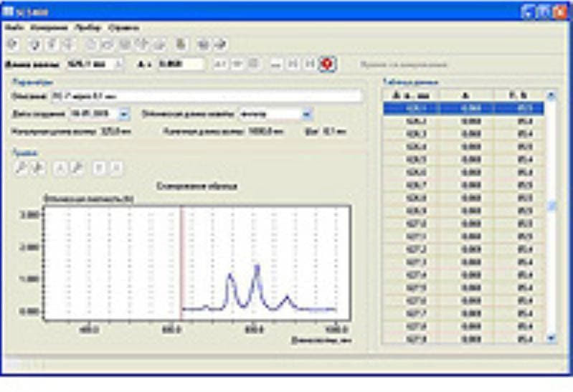Sort by the wavelength column header in the data table
Viewport: 573px width, 392px height.
pos(411,95)
